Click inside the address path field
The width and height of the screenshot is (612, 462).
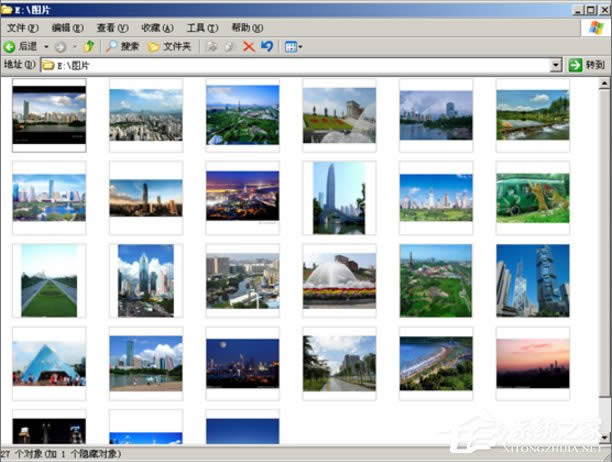click(x=300, y=65)
